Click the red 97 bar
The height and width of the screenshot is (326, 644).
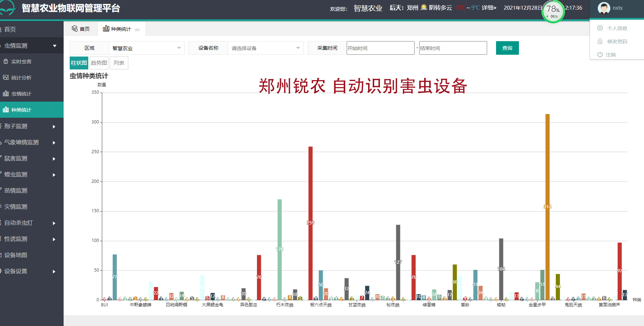coord(620,271)
